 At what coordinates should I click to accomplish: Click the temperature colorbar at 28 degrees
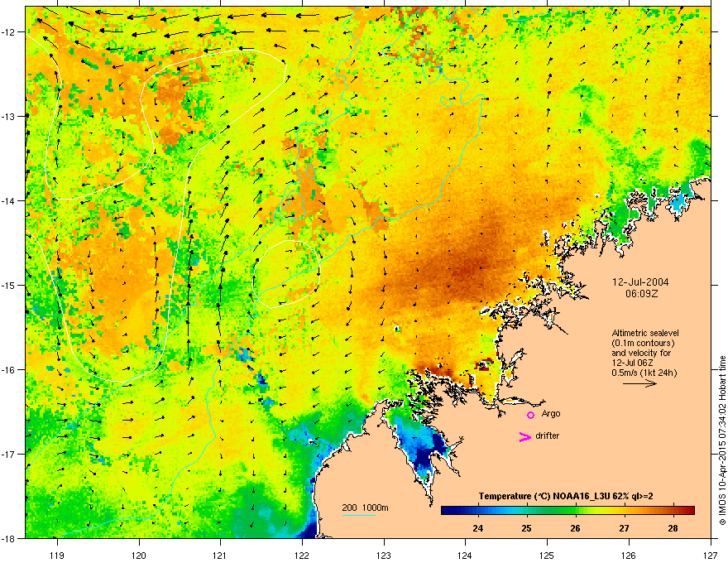pyautogui.click(x=673, y=510)
